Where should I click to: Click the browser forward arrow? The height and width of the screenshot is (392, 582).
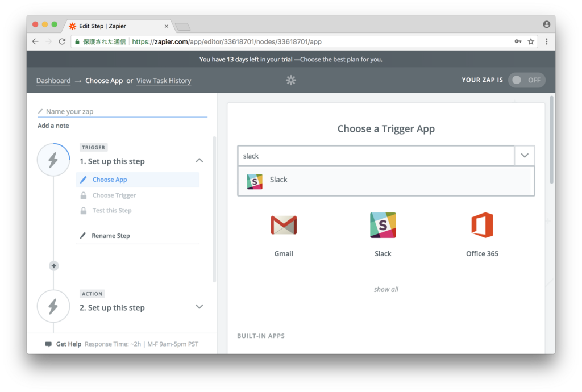click(48, 41)
